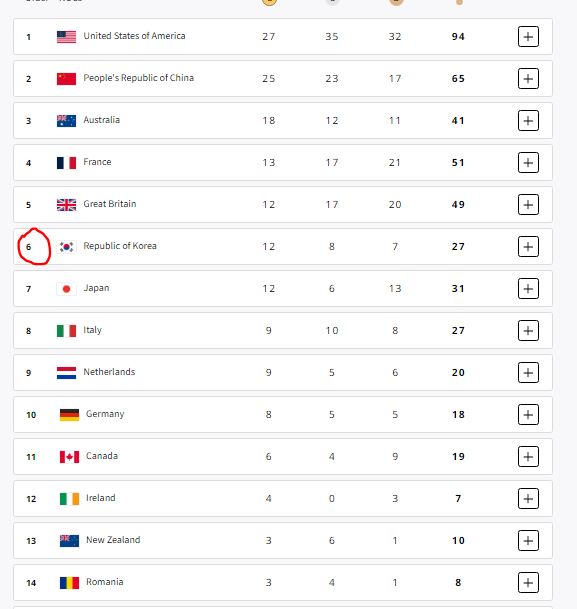Select the New Zealand country name
This screenshot has height=609, width=577.
(x=113, y=540)
